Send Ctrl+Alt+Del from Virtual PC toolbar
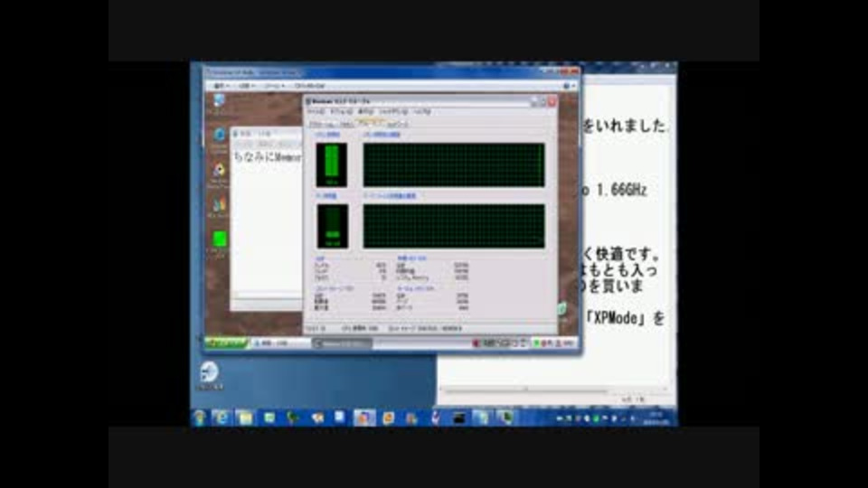 tap(309, 87)
